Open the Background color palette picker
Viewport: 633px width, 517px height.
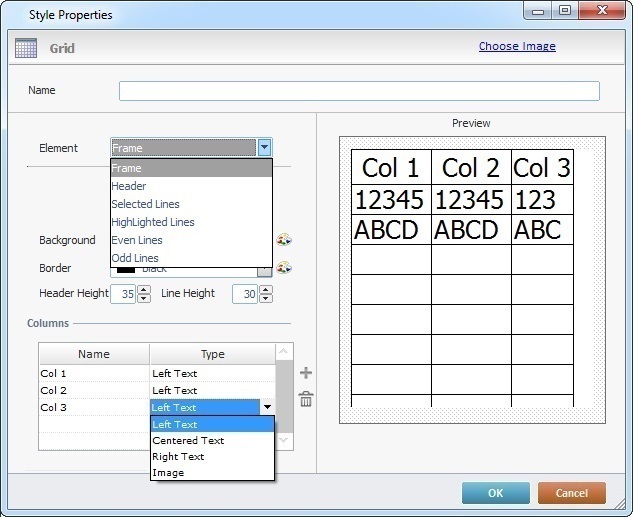pyautogui.click(x=284, y=240)
